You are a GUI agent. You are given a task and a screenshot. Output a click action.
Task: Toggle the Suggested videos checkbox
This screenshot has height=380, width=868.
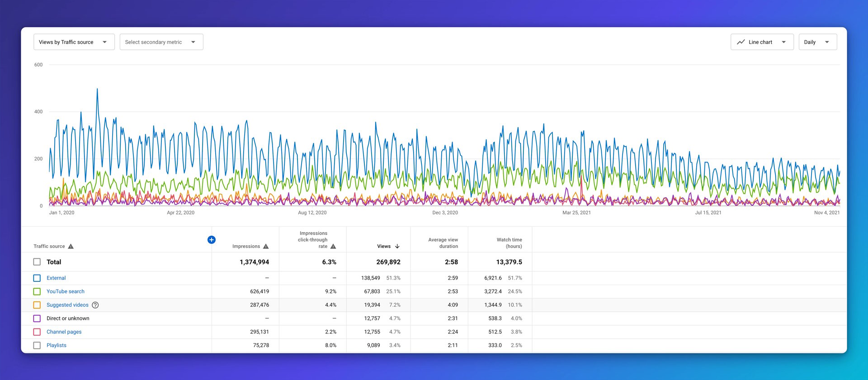tap(37, 305)
